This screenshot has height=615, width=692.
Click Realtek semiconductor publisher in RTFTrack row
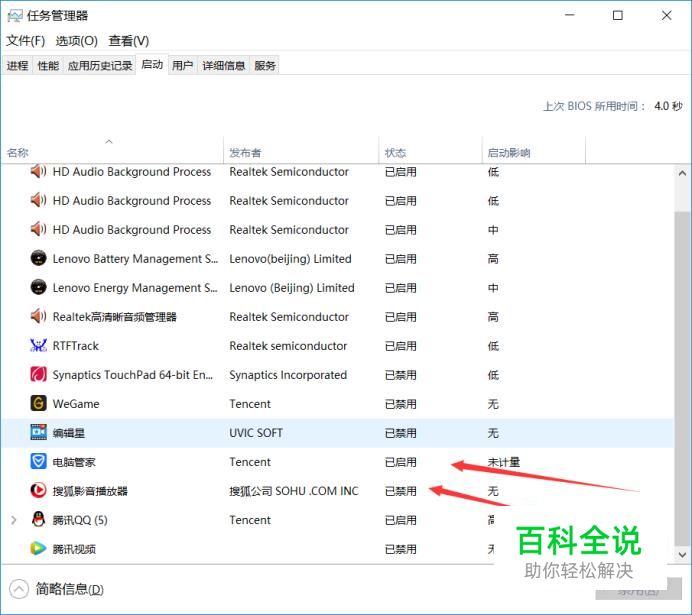[x=288, y=346]
